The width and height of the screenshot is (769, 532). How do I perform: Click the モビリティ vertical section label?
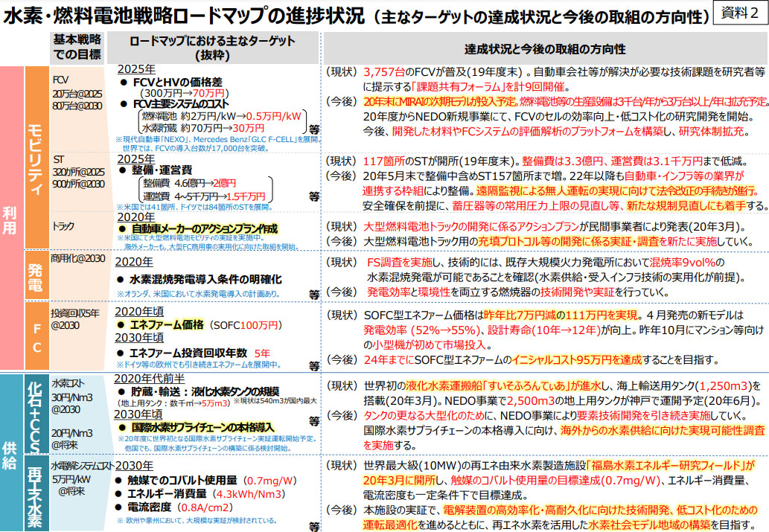click(x=35, y=158)
